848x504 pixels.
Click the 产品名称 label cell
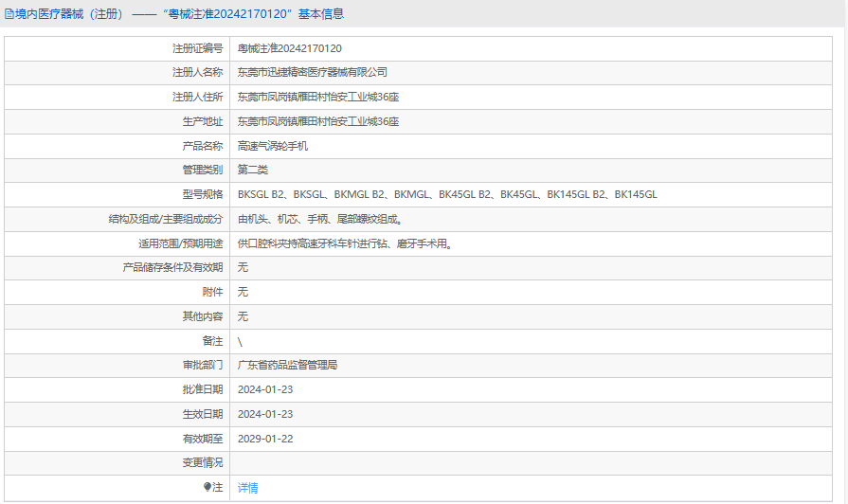click(117, 146)
